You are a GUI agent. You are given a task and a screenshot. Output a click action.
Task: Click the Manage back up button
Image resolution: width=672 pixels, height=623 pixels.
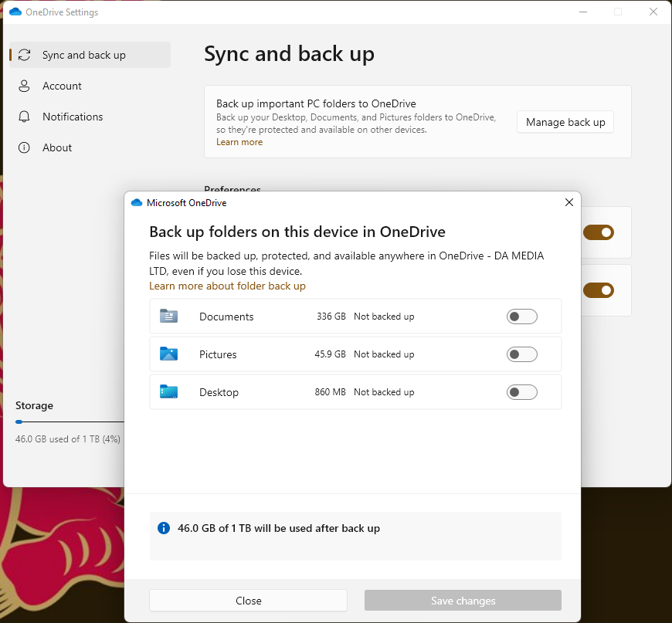pyautogui.click(x=565, y=122)
